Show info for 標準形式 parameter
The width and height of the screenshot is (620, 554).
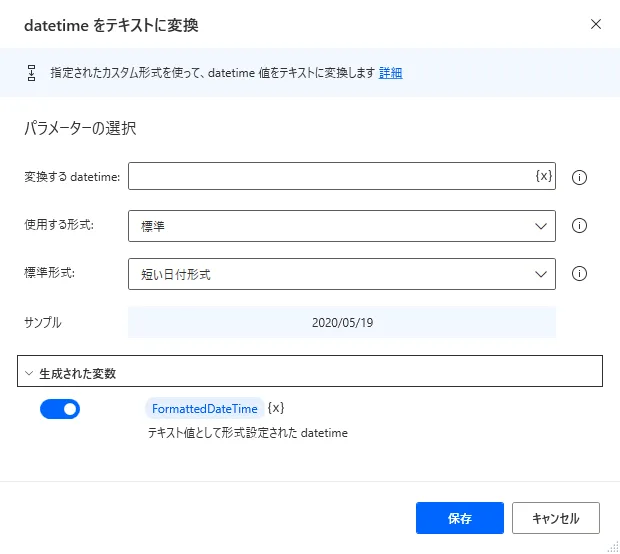click(x=578, y=273)
